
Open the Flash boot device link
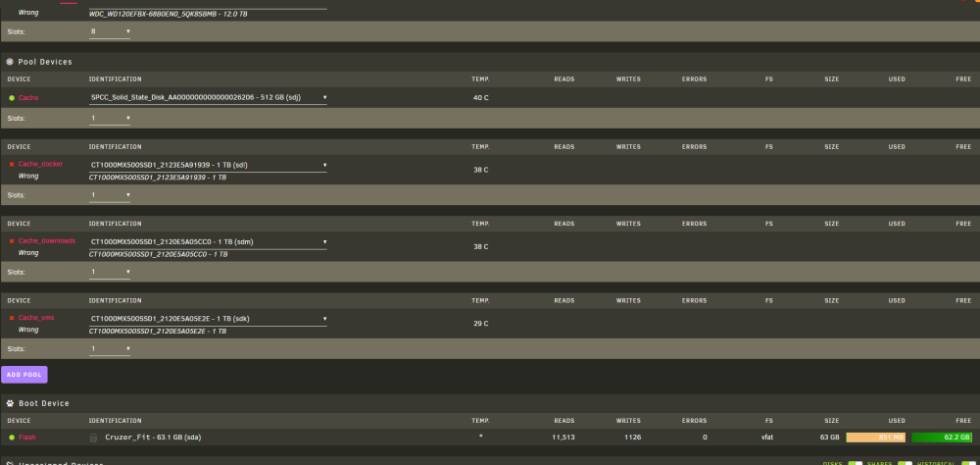coord(26,437)
